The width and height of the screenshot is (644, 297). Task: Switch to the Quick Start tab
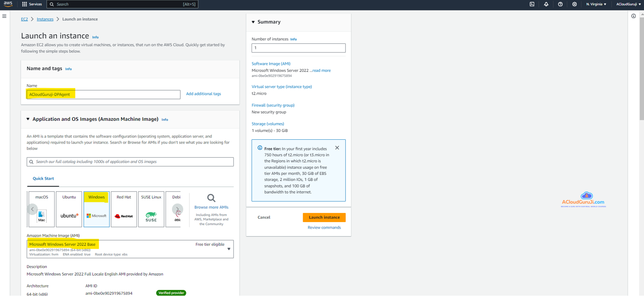point(43,179)
